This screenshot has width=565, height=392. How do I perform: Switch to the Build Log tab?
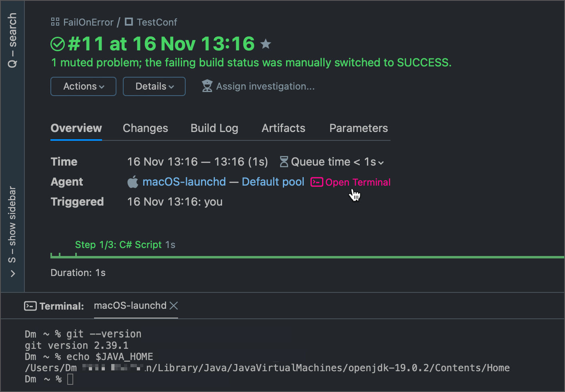(x=214, y=128)
